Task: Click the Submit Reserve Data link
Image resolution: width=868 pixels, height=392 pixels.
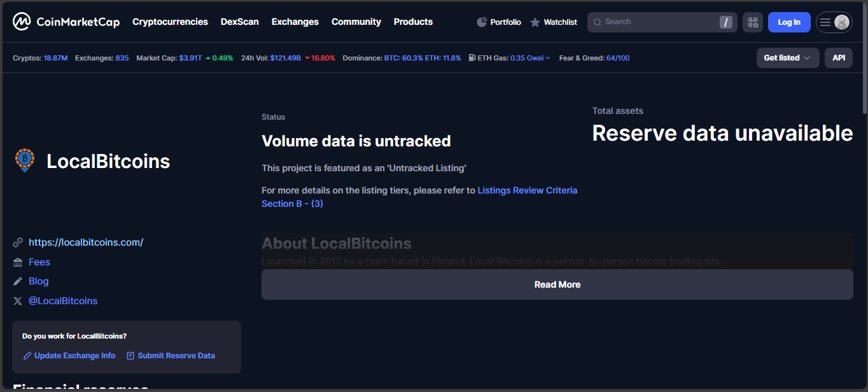Action: [176, 356]
